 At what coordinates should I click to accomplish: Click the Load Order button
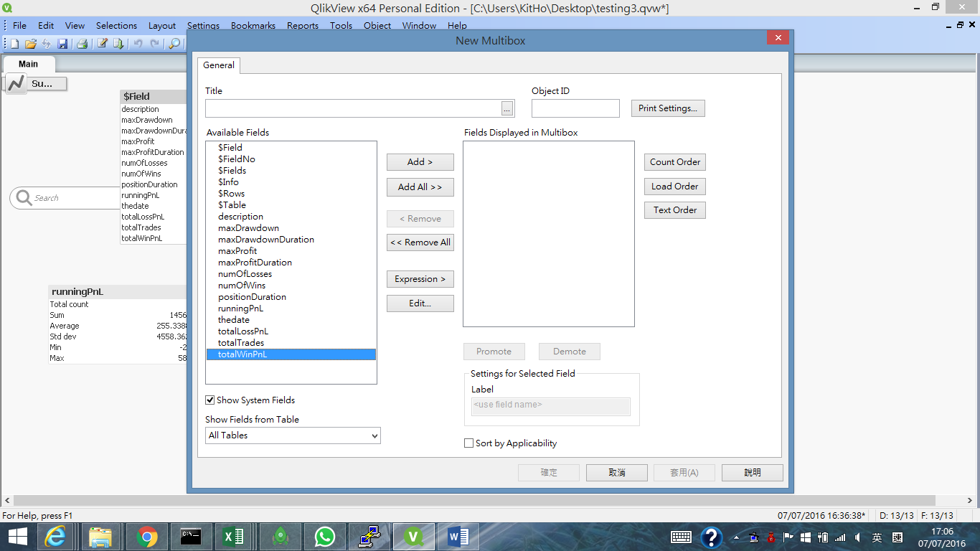tap(675, 187)
